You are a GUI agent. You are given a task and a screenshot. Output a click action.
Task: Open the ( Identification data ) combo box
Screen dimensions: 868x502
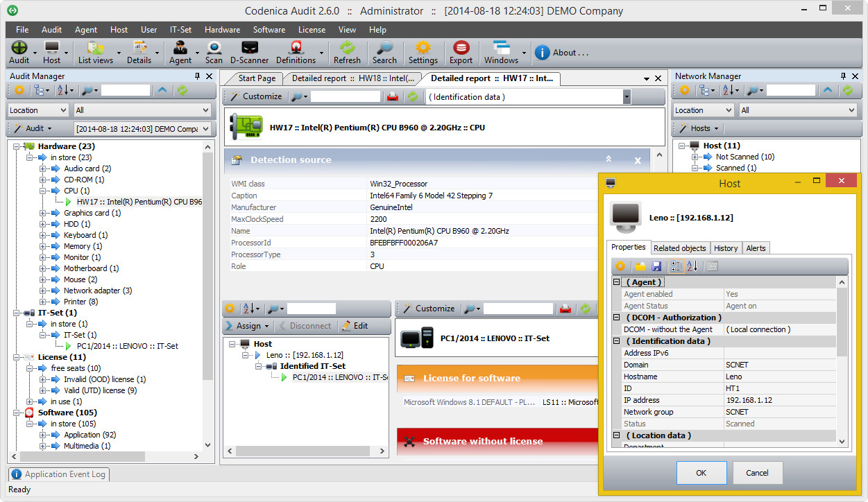click(x=528, y=97)
